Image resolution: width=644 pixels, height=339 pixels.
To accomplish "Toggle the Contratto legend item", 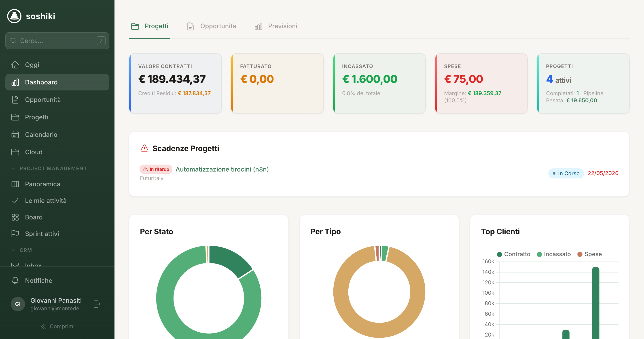I will (514, 254).
